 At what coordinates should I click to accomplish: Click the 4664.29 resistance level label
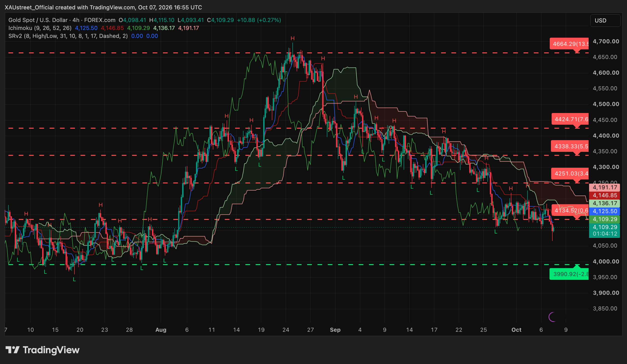click(x=569, y=44)
